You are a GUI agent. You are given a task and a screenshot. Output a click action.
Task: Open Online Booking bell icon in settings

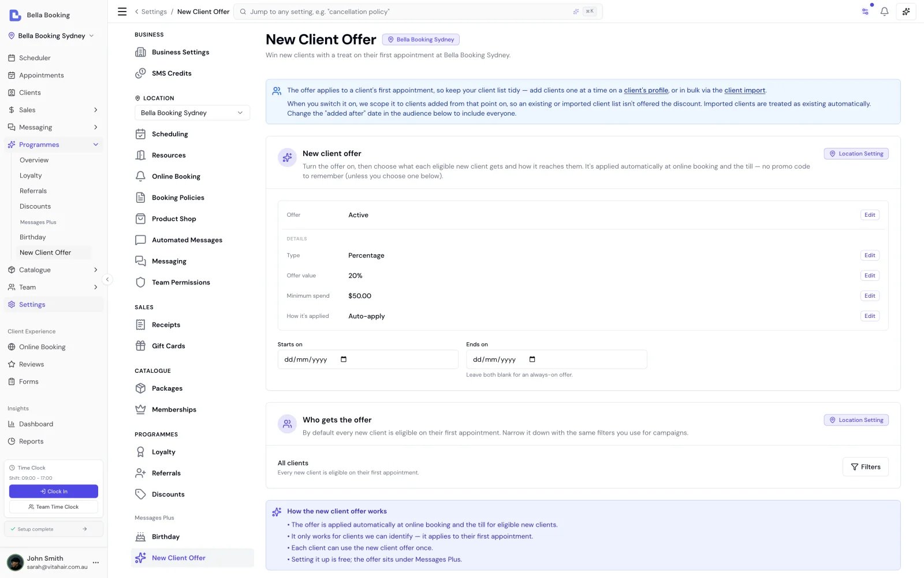[140, 176]
